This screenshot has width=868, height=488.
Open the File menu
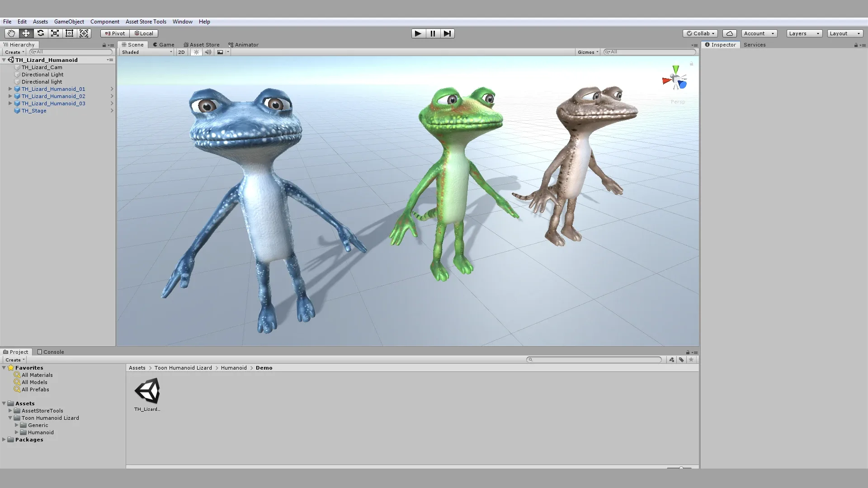coord(7,22)
